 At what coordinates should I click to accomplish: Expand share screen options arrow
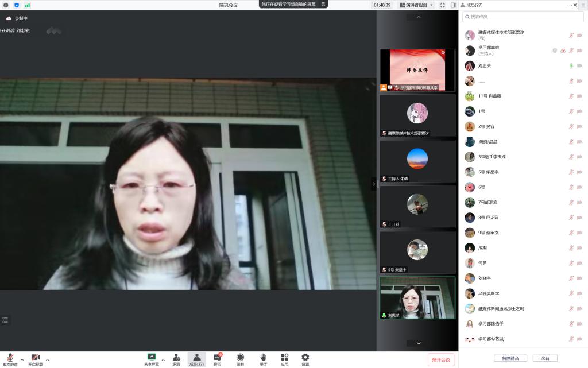coord(163,359)
